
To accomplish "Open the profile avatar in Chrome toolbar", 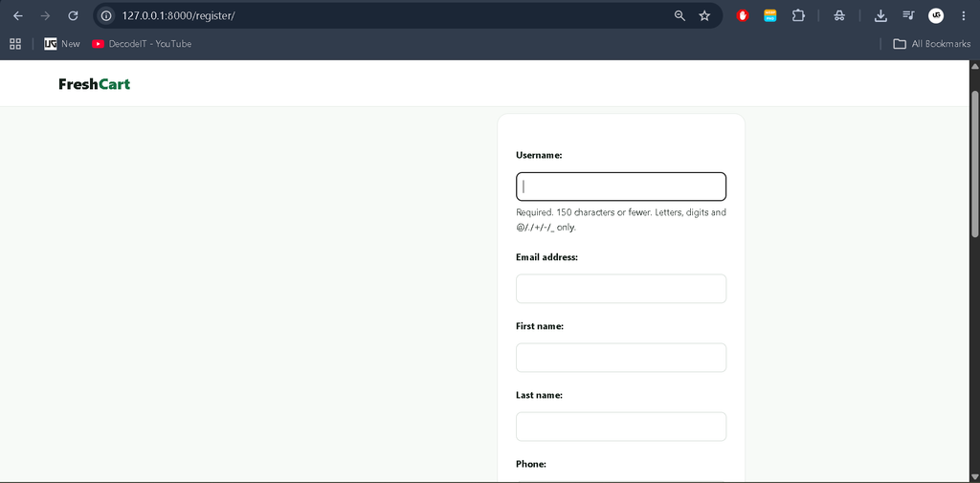I will click(x=936, y=15).
